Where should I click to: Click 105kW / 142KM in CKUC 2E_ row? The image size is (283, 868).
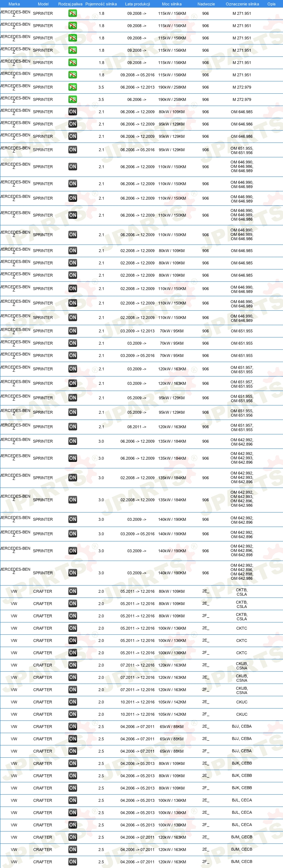point(172,702)
